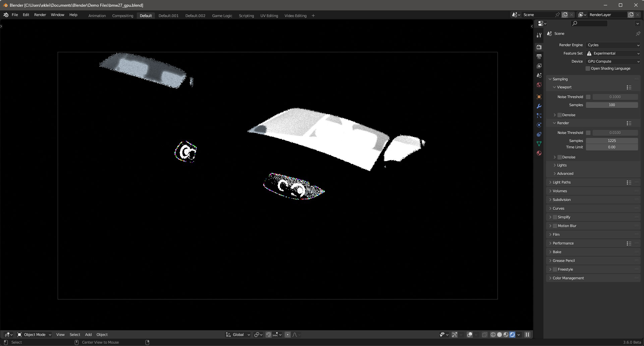This screenshot has width=644, height=346.
Task: Click the Modifier Properties wrench icon
Action: [539, 106]
